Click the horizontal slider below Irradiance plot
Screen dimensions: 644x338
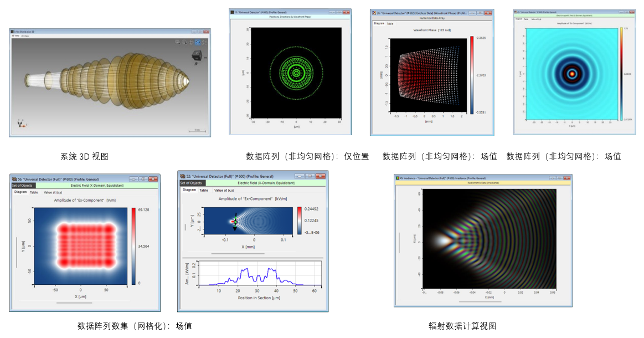(480, 302)
